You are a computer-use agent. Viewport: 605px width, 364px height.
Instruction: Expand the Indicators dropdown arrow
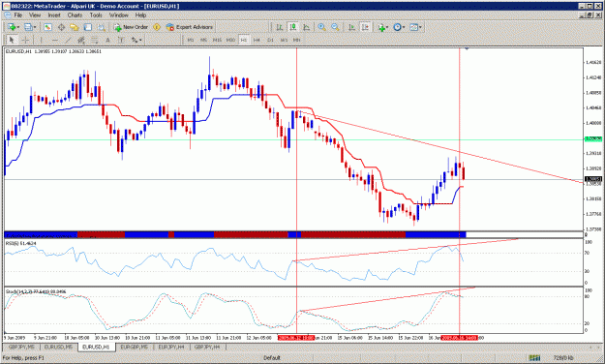(387, 27)
